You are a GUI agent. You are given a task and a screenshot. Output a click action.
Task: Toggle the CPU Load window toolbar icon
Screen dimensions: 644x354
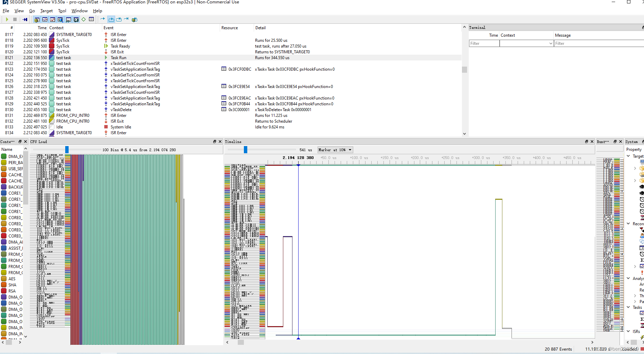click(x=53, y=19)
